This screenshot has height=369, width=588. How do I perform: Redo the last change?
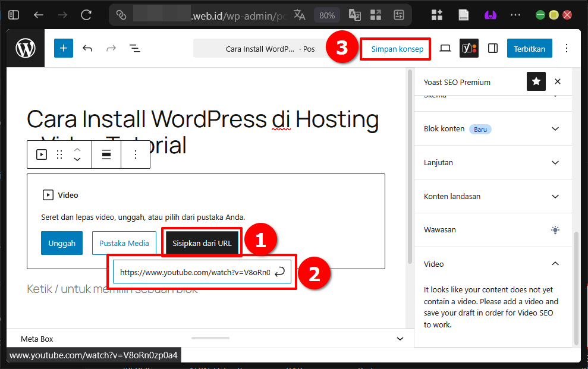111,48
